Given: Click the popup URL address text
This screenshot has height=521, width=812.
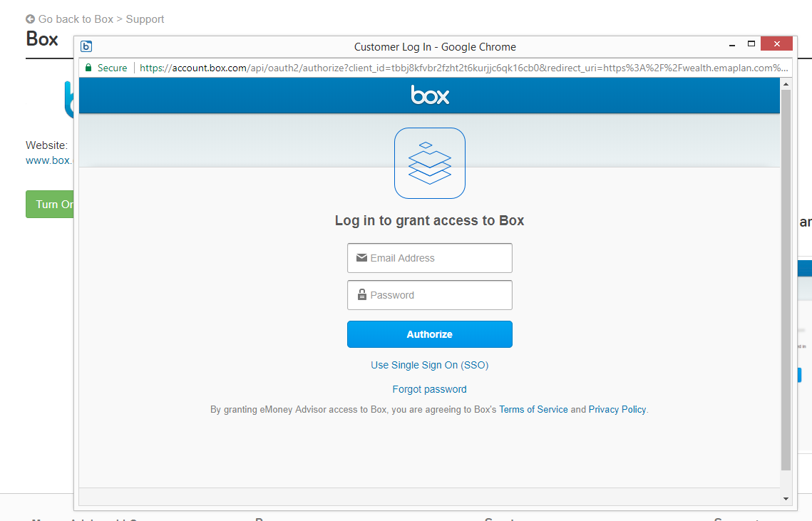Looking at the screenshot, I should pos(463,68).
